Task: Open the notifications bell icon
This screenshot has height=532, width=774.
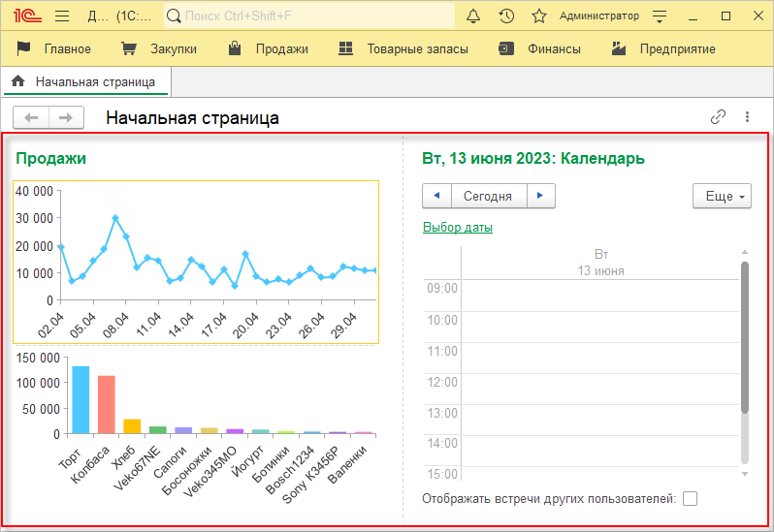Action: click(473, 16)
